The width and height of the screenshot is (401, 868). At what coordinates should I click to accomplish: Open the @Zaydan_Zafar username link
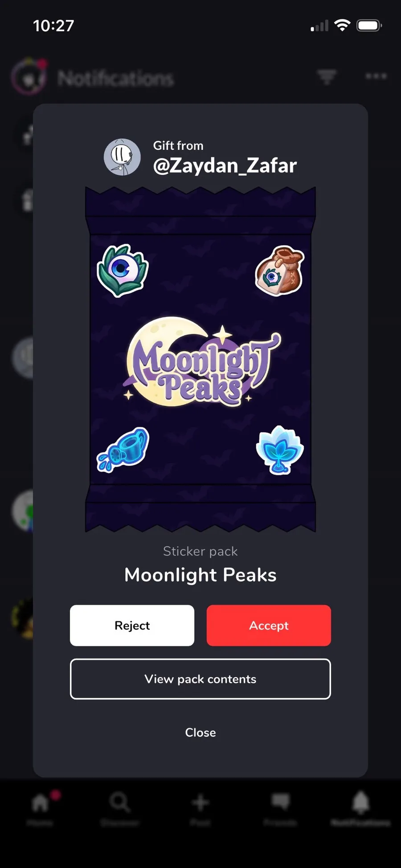point(225,165)
